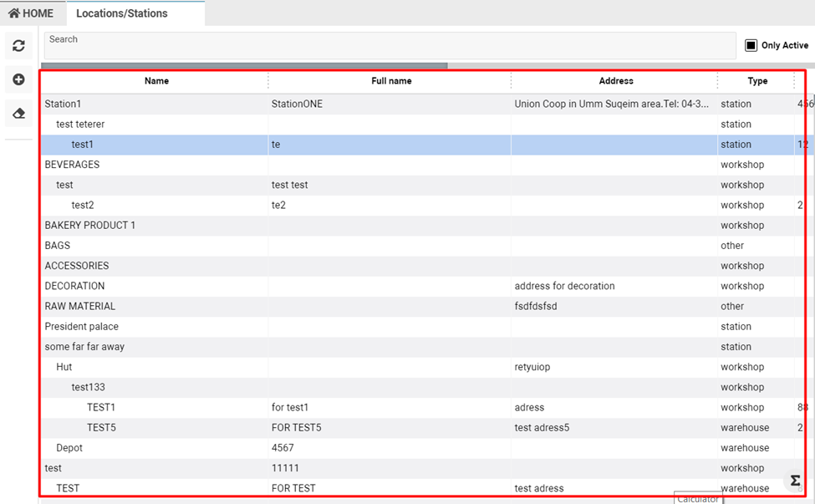
Task: Open the Locations/Stations tab
Action: 122,13
